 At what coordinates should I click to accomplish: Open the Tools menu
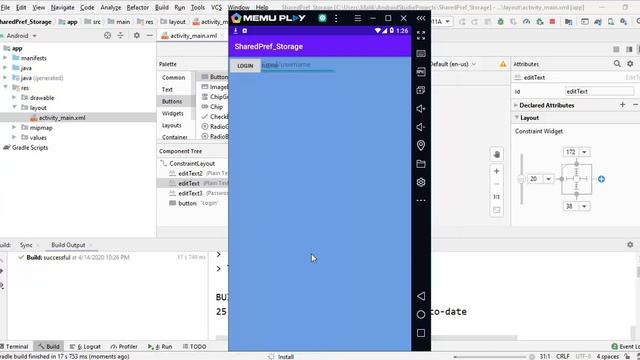pyautogui.click(x=198, y=7)
